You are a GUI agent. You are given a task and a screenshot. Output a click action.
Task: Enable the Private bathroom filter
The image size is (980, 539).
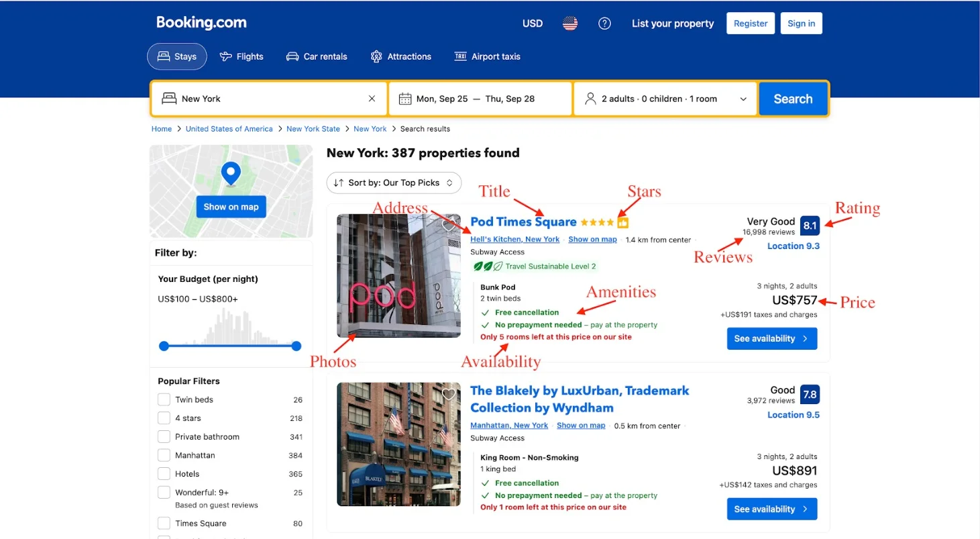click(x=164, y=437)
